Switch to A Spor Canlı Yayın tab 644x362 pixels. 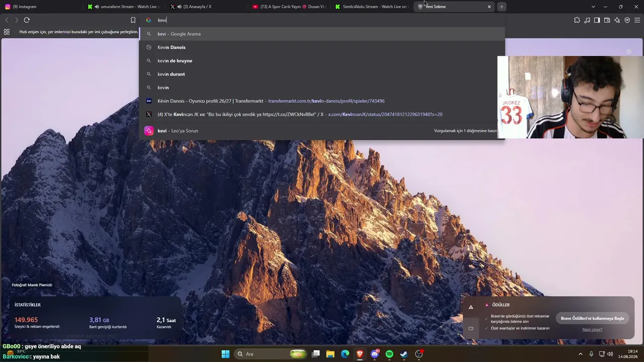[x=289, y=7]
